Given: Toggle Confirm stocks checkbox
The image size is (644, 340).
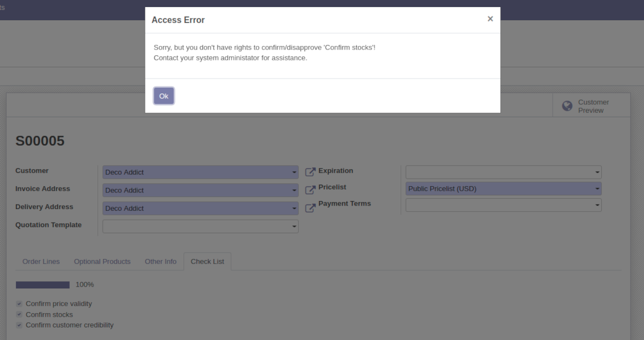Looking at the screenshot, I should pyautogui.click(x=19, y=314).
